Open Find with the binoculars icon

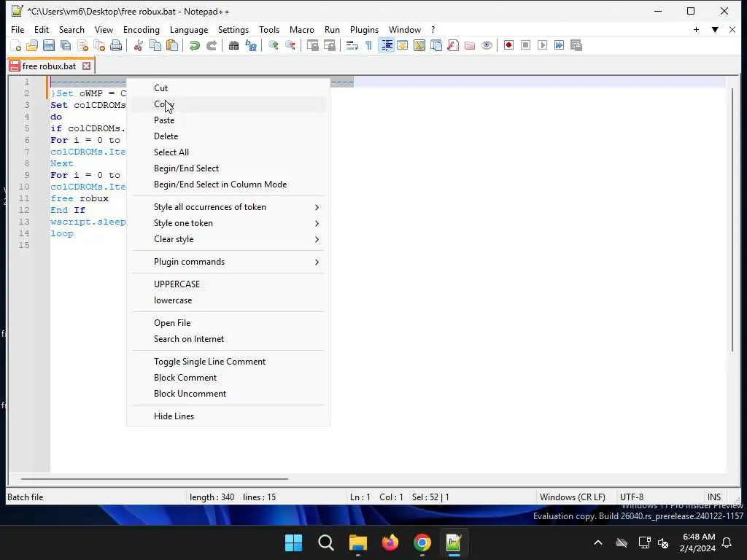coord(233,45)
